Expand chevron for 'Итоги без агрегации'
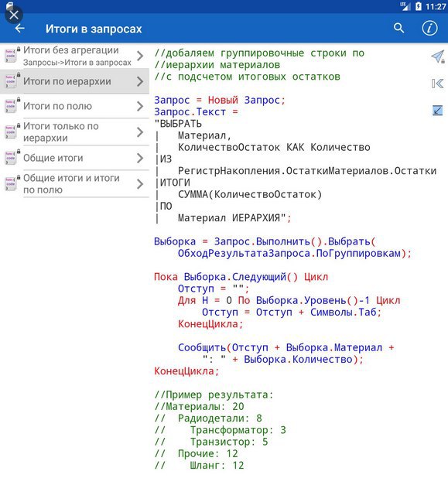The height and width of the screenshot is (485, 448). tap(140, 56)
